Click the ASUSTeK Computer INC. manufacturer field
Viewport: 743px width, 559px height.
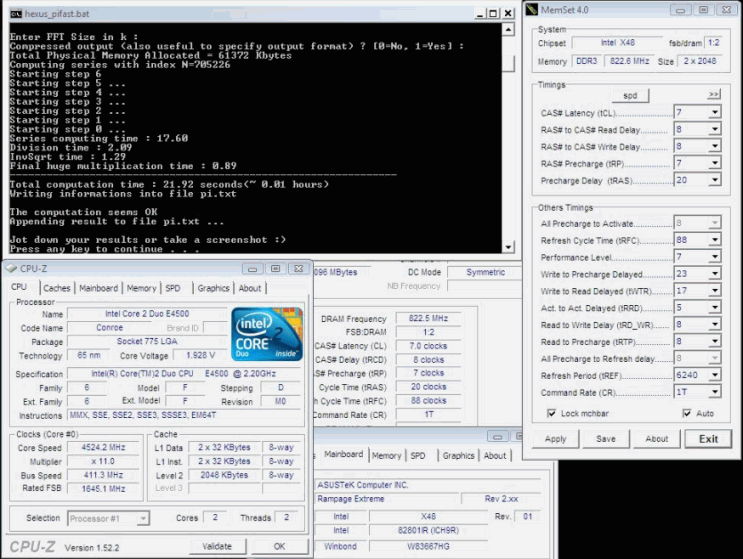click(x=428, y=485)
